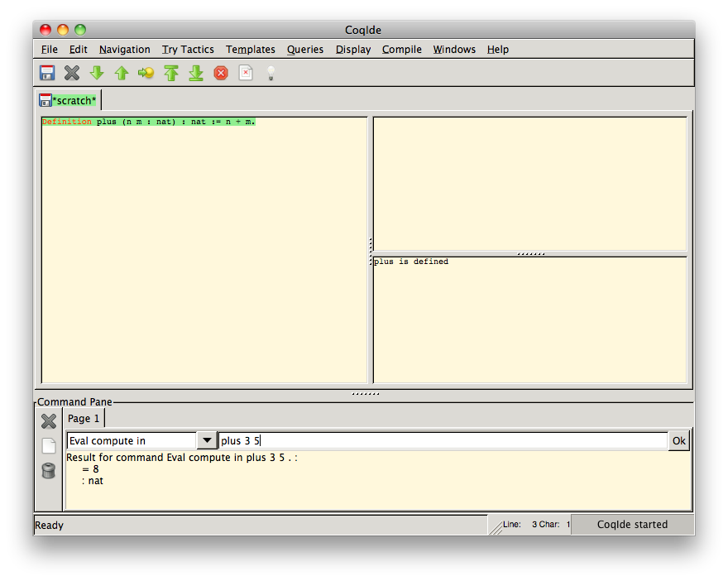Click the floppy icon on scratch tab
Screen dimensions: 728x581
point(45,100)
